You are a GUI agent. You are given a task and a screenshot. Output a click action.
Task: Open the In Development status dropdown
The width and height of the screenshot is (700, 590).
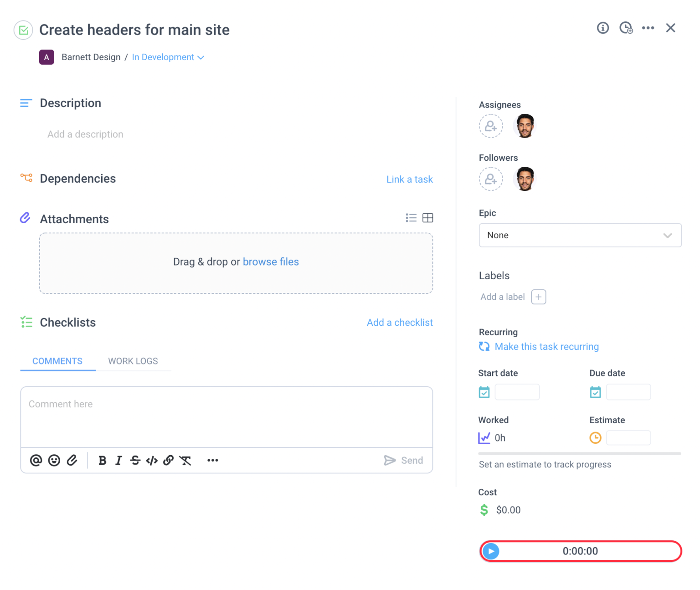(x=168, y=57)
